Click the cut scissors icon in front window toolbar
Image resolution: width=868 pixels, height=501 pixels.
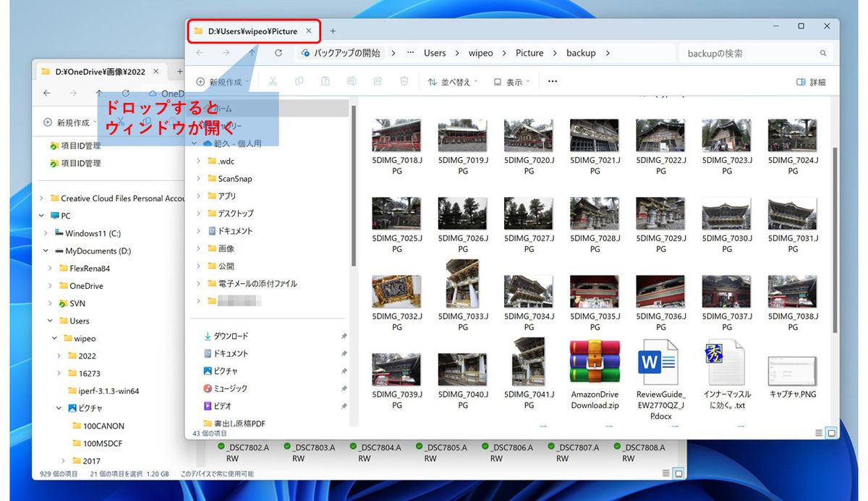point(273,82)
